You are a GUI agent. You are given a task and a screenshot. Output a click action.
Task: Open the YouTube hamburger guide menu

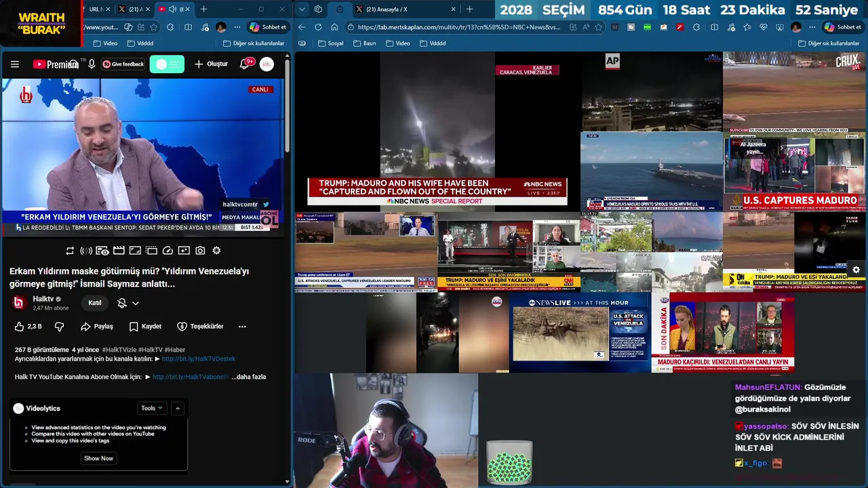(15, 64)
